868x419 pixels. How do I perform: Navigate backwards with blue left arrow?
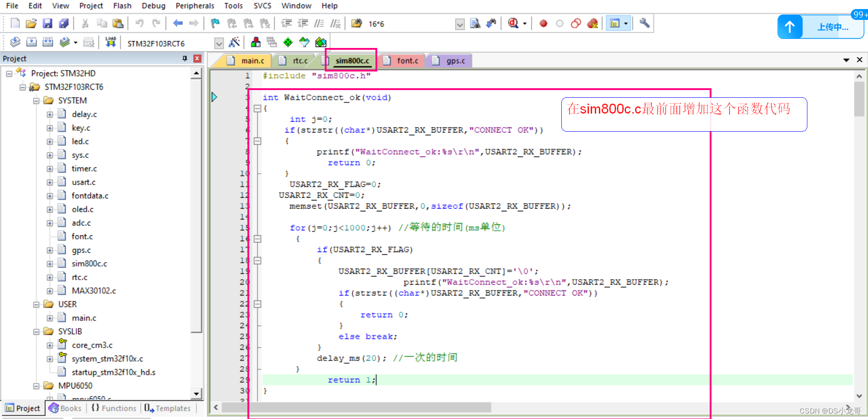click(x=178, y=24)
